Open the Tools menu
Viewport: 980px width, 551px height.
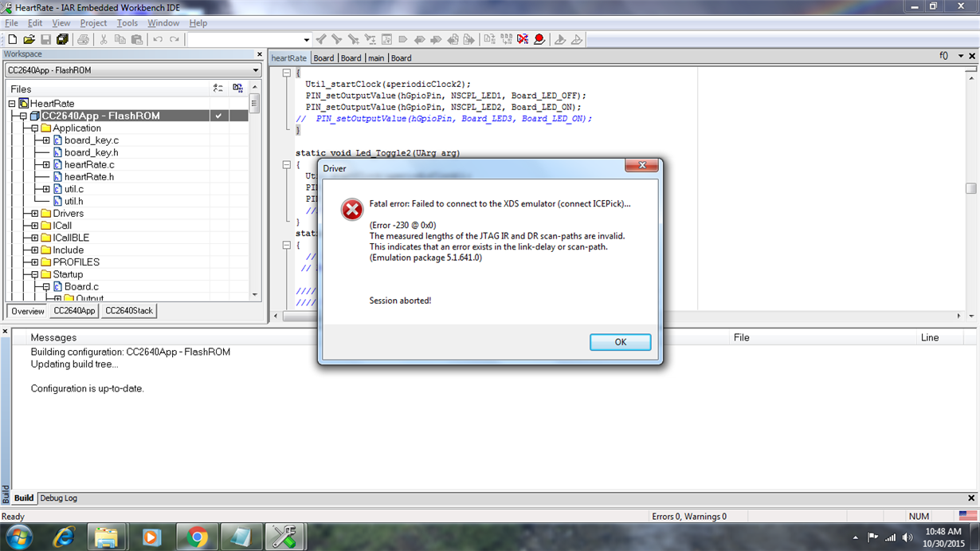127,23
